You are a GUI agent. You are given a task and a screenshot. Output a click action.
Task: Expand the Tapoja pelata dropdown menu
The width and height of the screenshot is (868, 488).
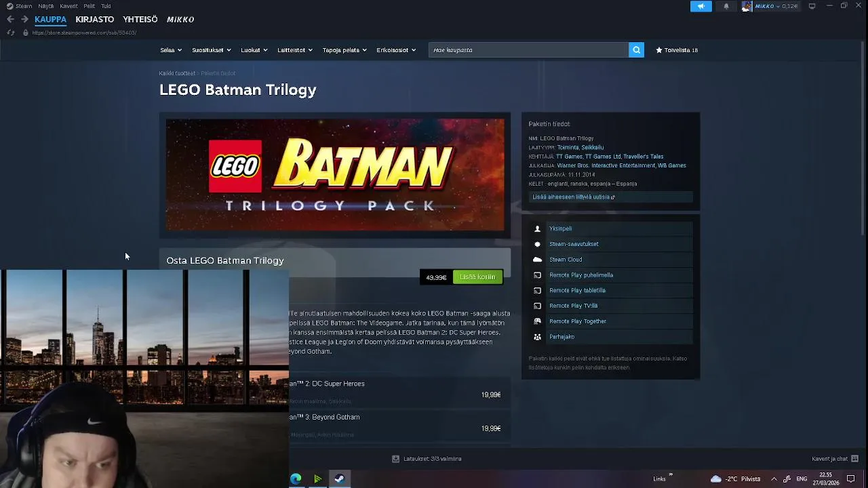tap(344, 50)
